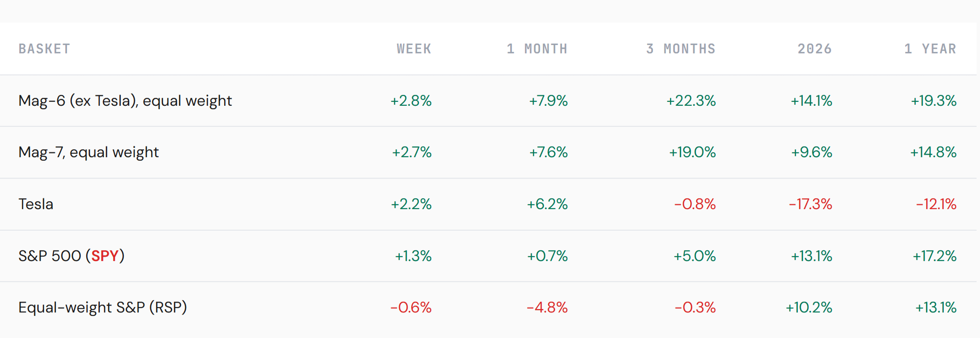Click the BASKET column header
Screen dimensions: 980x338
tap(45, 49)
